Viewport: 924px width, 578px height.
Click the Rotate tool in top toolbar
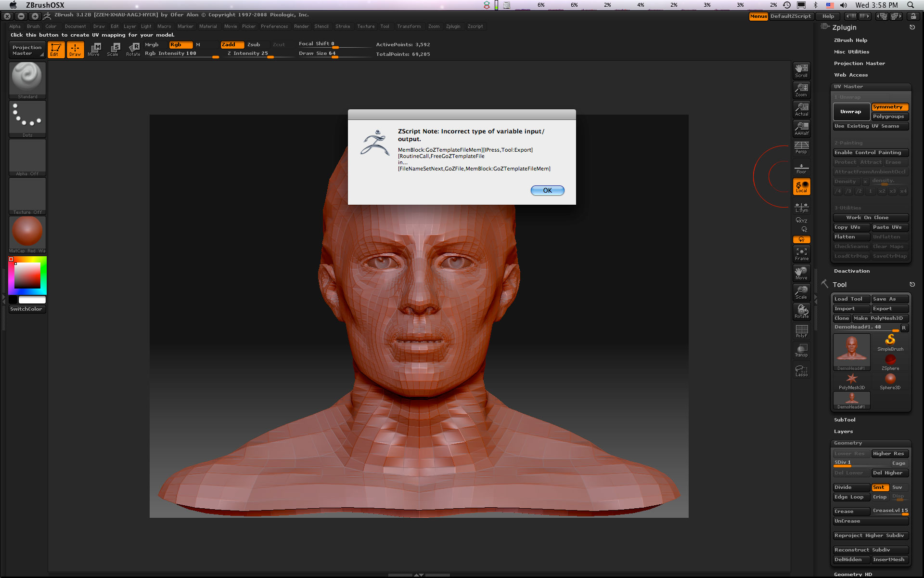pyautogui.click(x=133, y=49)
